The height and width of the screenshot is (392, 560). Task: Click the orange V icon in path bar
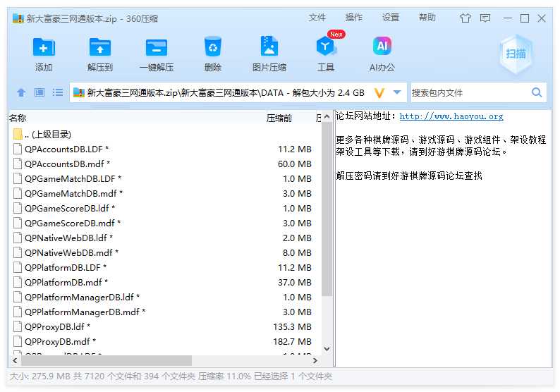point(379,93)
